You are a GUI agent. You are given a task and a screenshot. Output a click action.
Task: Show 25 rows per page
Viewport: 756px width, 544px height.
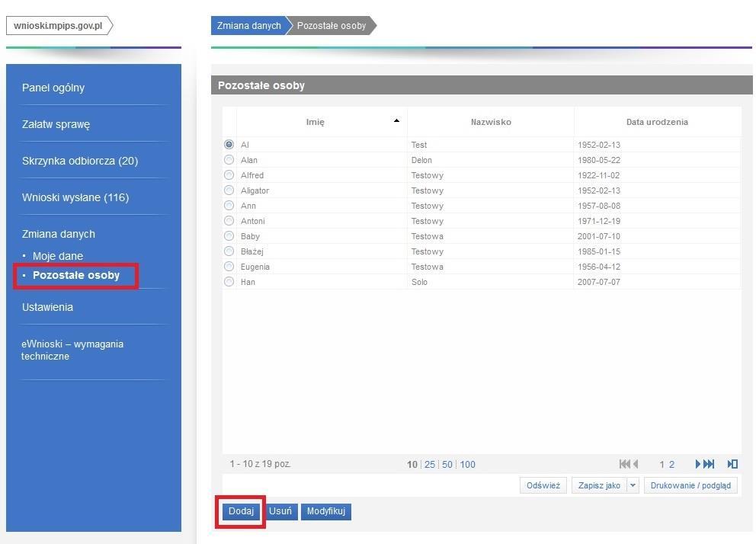(x=430, y=465)
